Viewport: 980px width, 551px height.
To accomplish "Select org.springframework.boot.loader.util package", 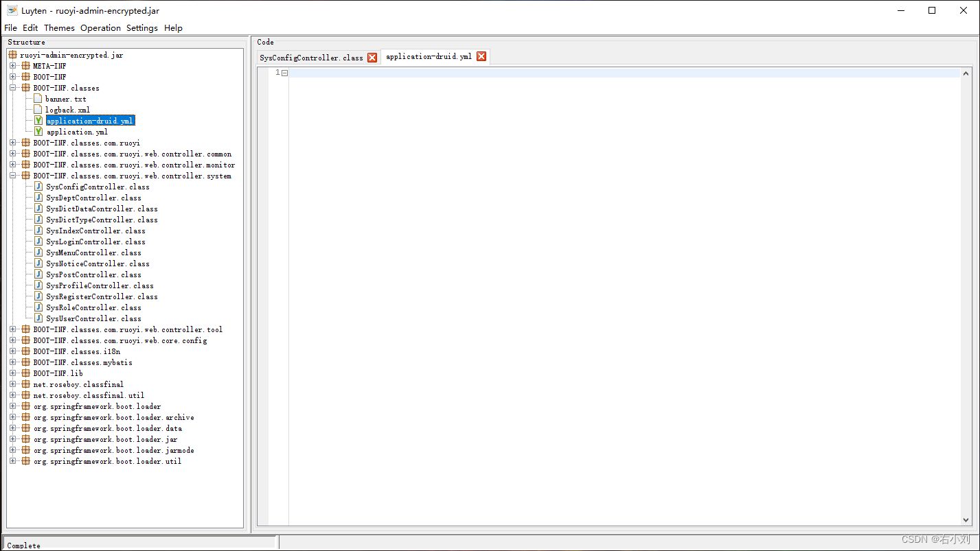I will pyautogui.click(x=108, y=461).
